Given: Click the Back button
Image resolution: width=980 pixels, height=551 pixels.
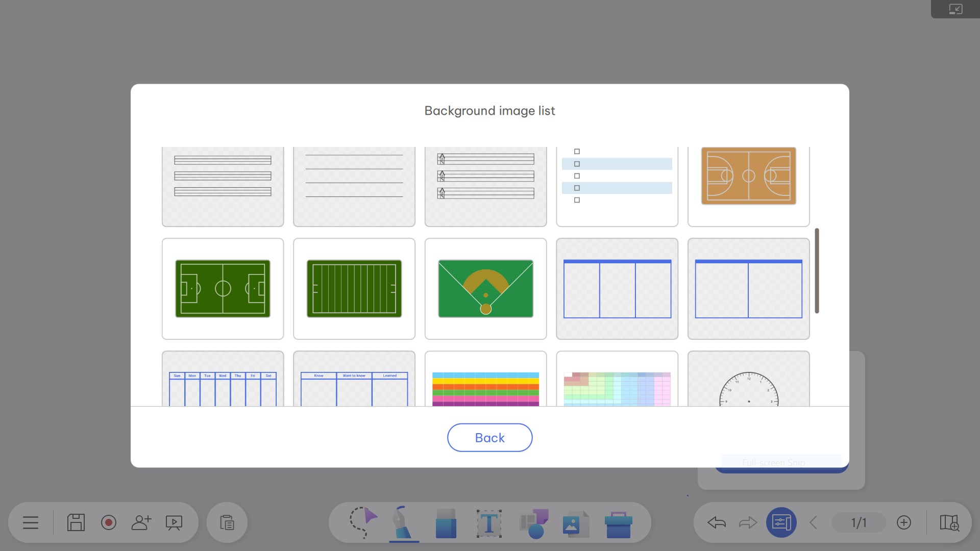Looking at the screenshot, I should pyautogui.click(x=489, y=438).
